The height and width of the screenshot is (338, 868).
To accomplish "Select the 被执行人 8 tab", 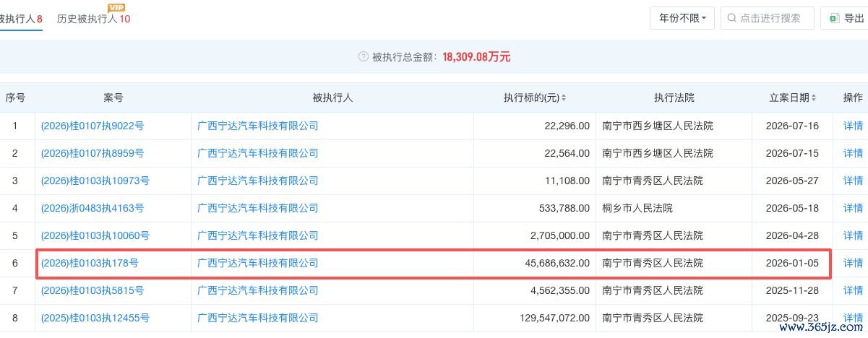I will coord(20,18).
